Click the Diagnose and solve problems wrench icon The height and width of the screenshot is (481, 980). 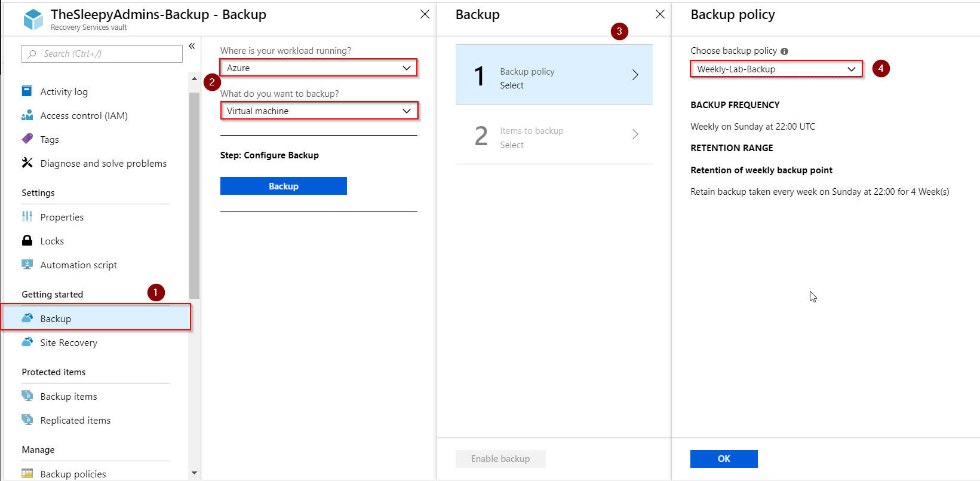pos(27,163)
